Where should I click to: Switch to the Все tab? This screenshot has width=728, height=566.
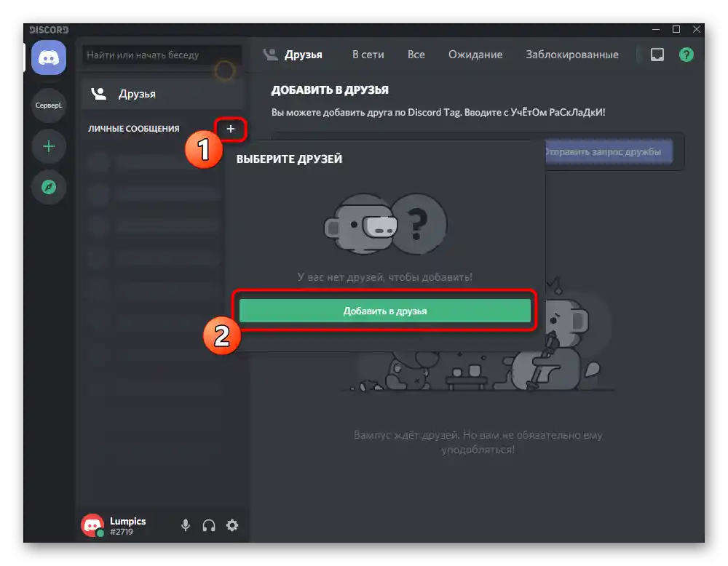click(x=416, y=55)
